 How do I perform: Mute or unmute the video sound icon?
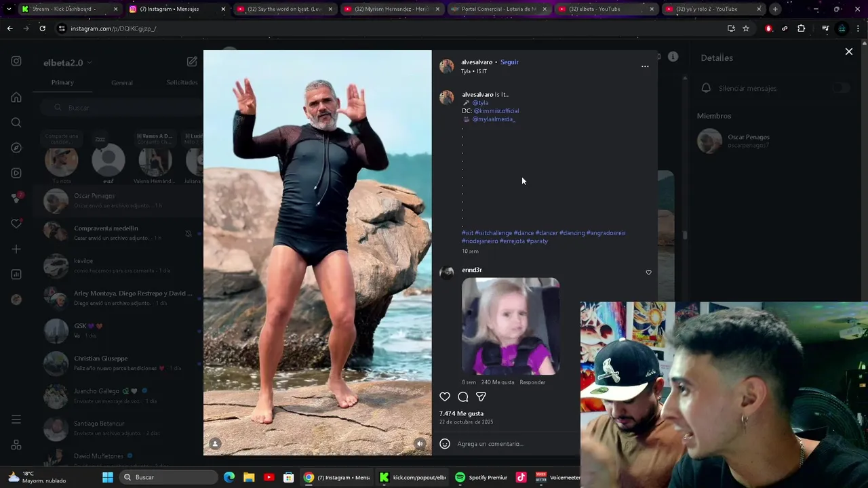(420, 444)
